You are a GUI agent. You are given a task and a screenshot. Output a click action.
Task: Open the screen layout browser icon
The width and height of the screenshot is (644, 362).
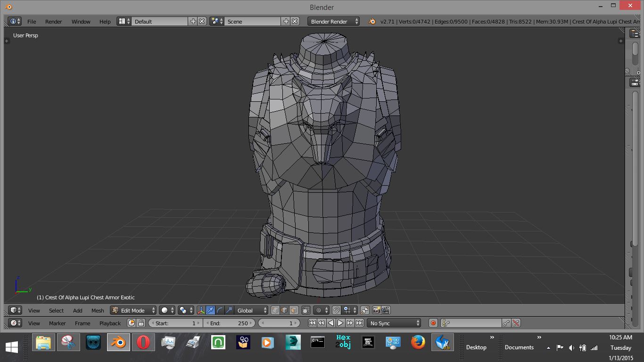click(x=124, y=21)
